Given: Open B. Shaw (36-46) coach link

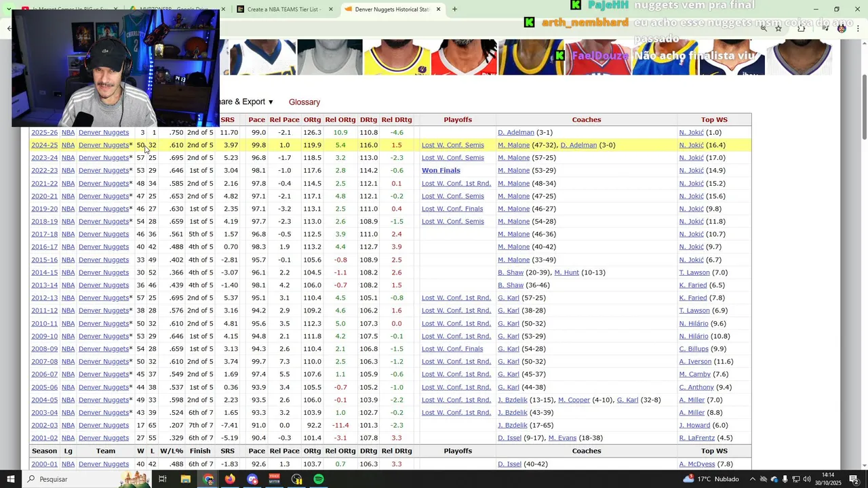Looking at the screenshot, I should (511, 285).
